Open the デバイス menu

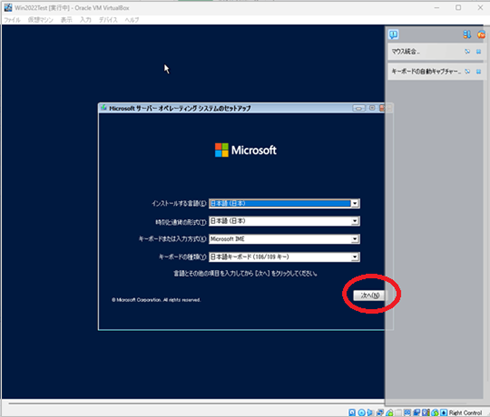(x=108, y=20)
